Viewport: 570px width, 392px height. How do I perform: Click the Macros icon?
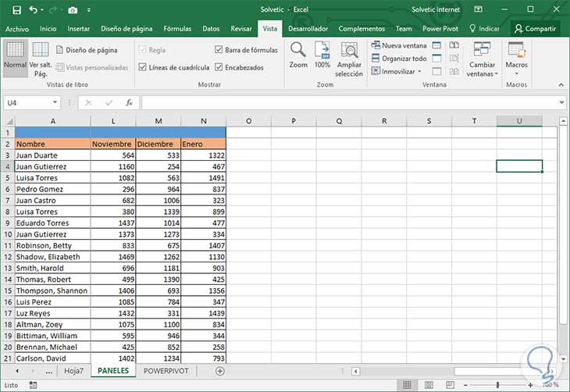click(x=516, y=50)
